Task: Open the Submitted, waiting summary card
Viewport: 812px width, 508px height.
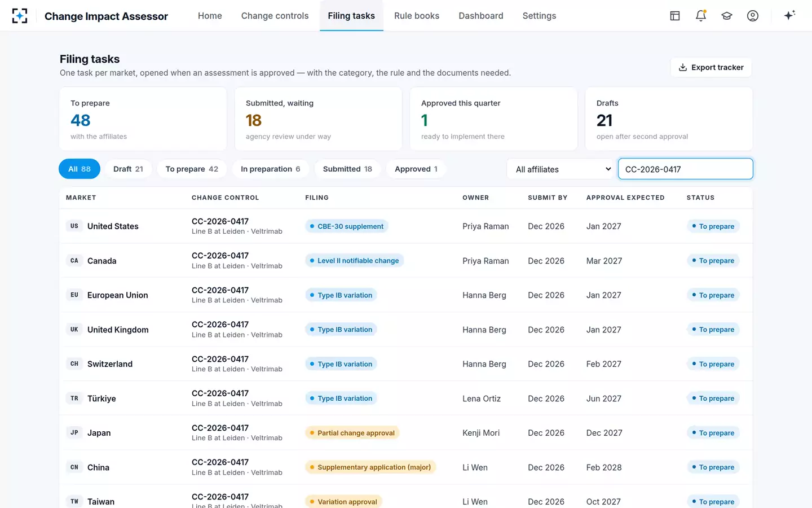Action: [x=319, y=119]
